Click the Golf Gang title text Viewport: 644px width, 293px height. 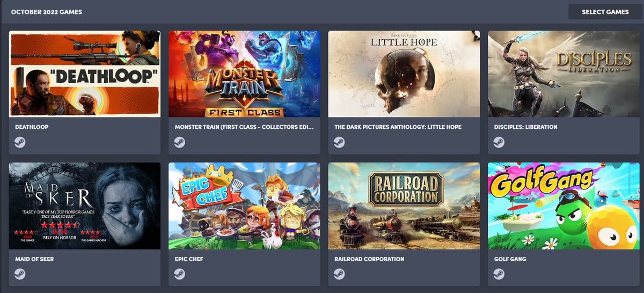(x=510, y=259)
